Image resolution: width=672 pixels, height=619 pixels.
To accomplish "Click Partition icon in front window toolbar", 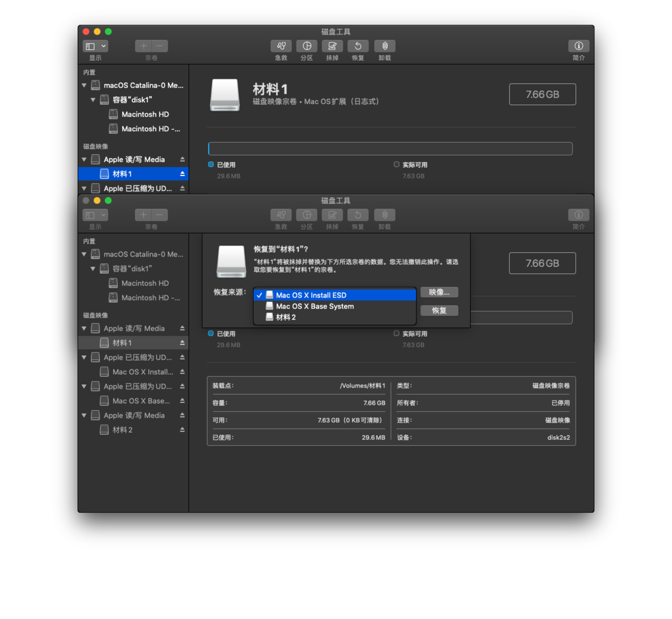I will (x=307, y=215).
